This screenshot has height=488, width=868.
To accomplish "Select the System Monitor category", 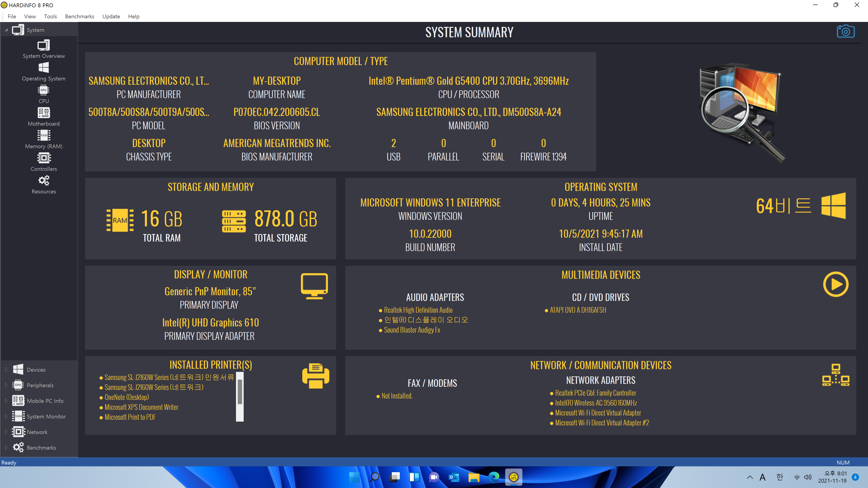I will coord(46,416).
